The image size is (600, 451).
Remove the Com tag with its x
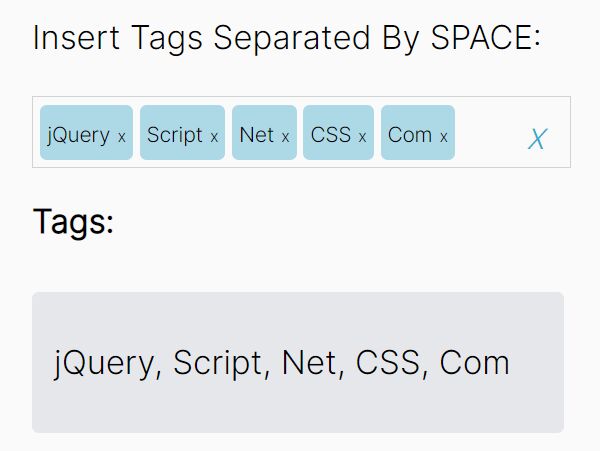pos(443,137)
